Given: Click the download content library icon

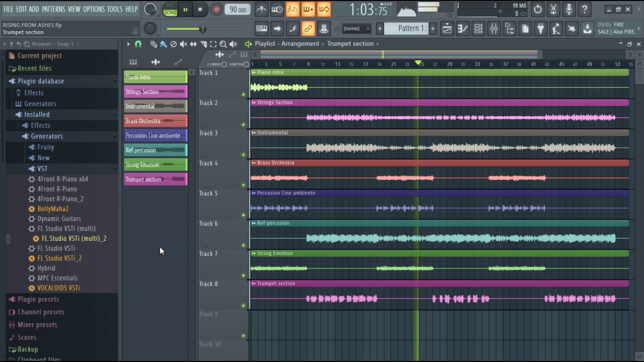Looking at the screenshot, I should [x=587, y=29].
